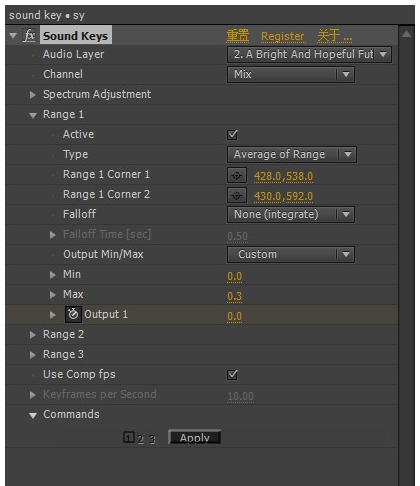Open the Channel Mix dropdown
Image resolution: width=420 pixels, height=486 pixels.
(291, 74)
